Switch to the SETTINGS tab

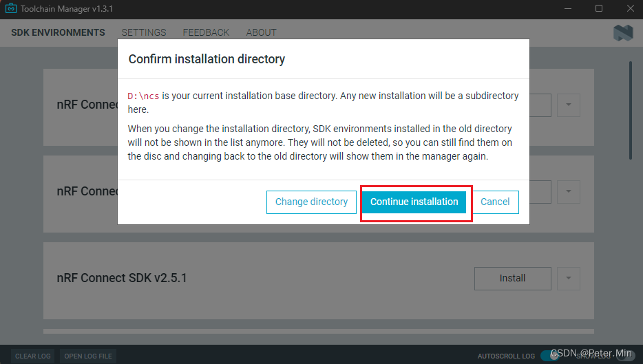pos(143,32)
